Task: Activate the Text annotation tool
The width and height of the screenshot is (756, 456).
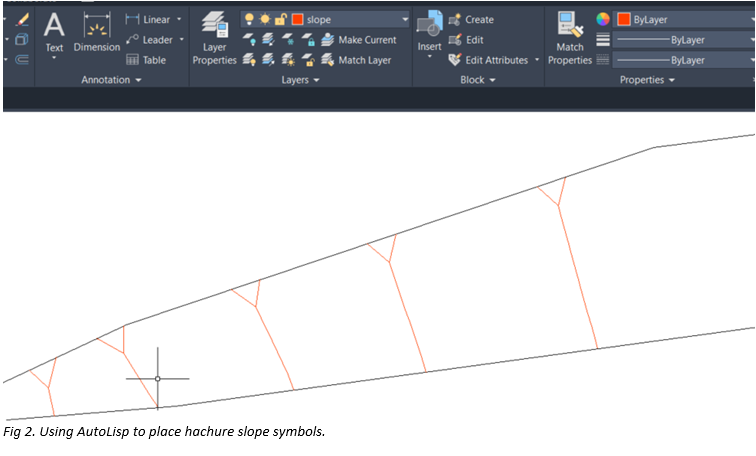Action: click(54, 32)
